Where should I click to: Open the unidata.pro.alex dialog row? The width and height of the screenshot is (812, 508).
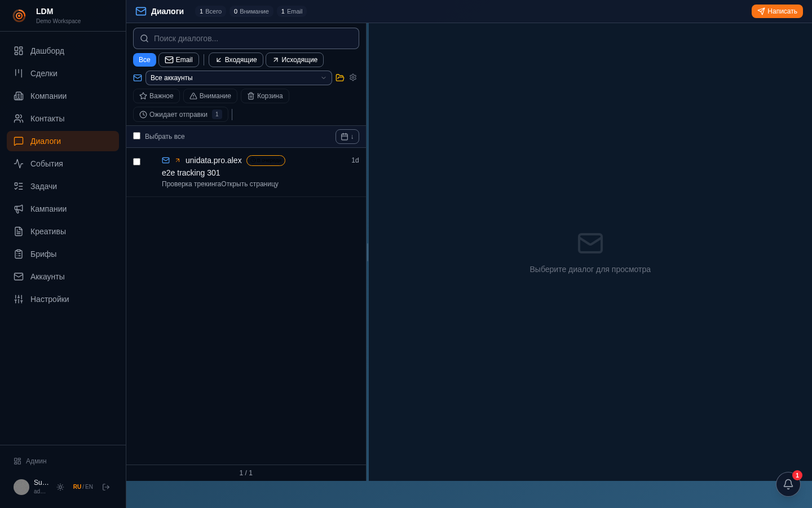click(x=246, y=172)
